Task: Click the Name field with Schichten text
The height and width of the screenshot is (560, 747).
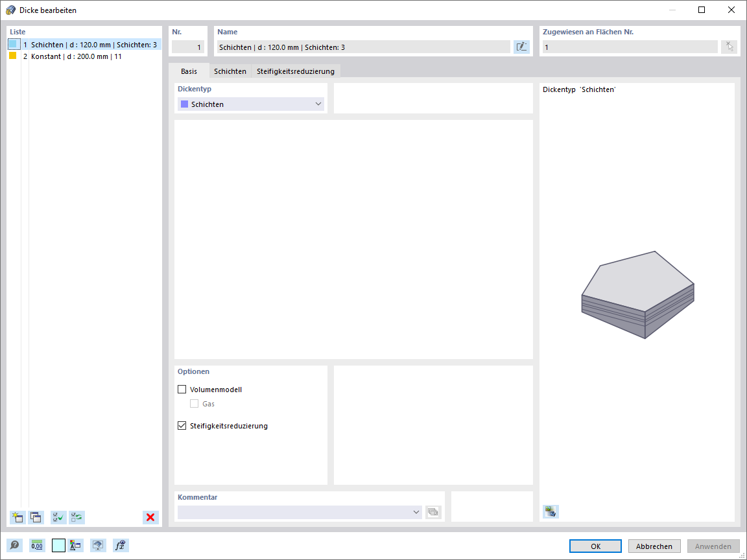Action: coord(364,47)
